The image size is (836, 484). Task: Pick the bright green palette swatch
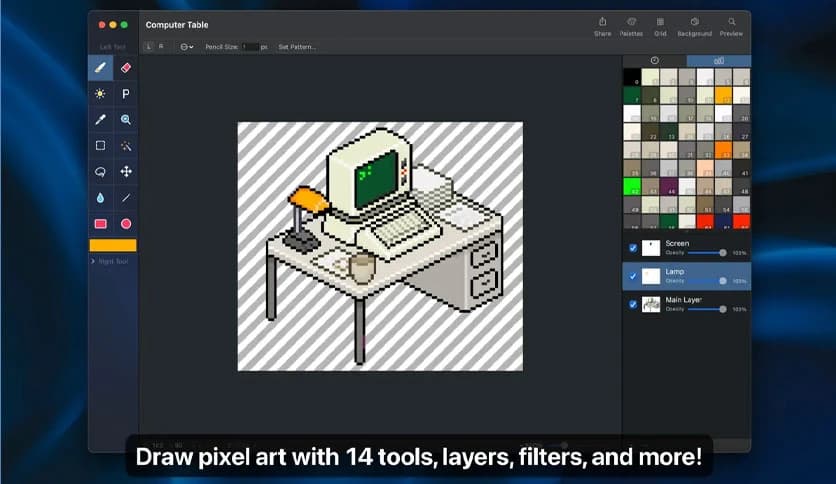pyautogui.click(x=632, y=186)
